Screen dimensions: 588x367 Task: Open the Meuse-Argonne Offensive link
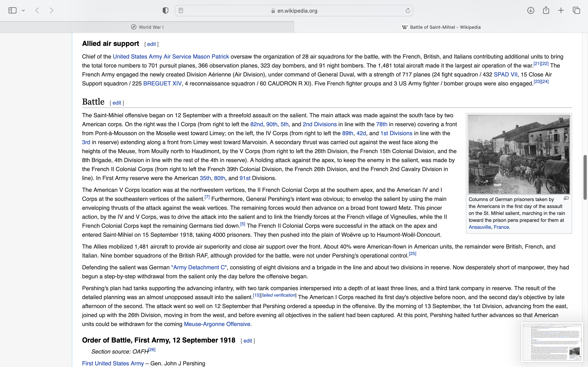click(x=217, y=324)
